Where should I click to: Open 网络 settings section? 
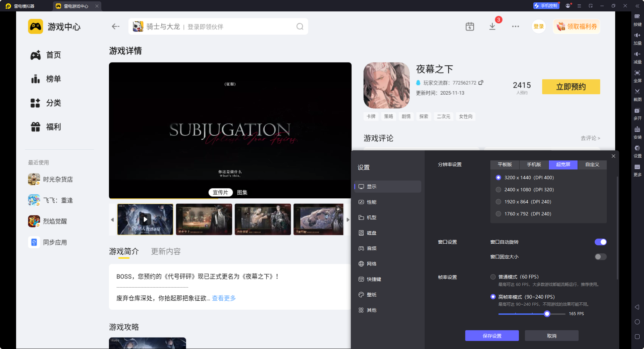click(372, 264)
